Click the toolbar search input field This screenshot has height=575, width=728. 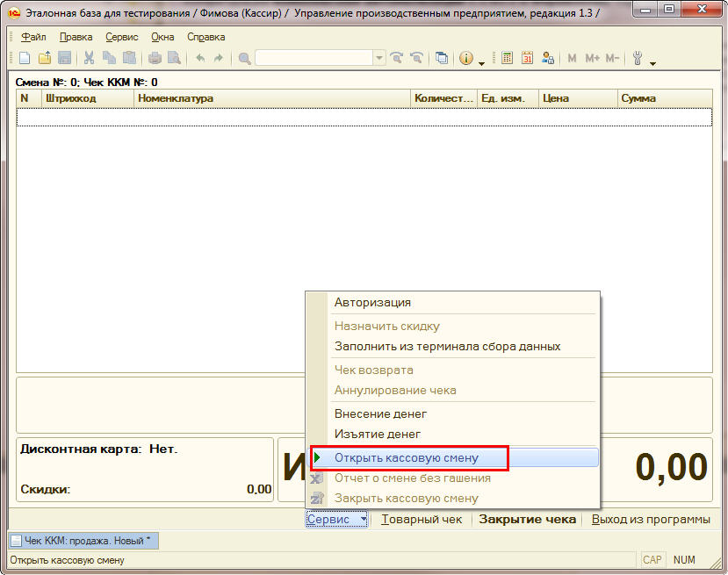click(x=314, y=58)
